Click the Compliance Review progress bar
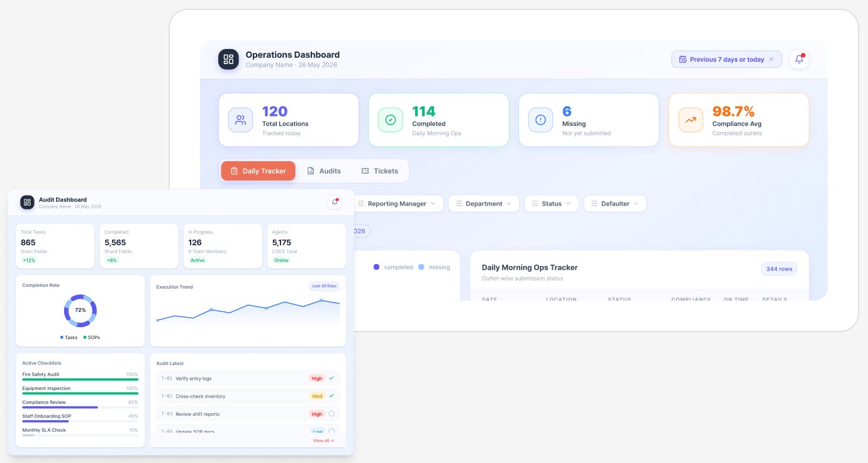This screenshot has height=463, width=868. (x=80, y=407)
